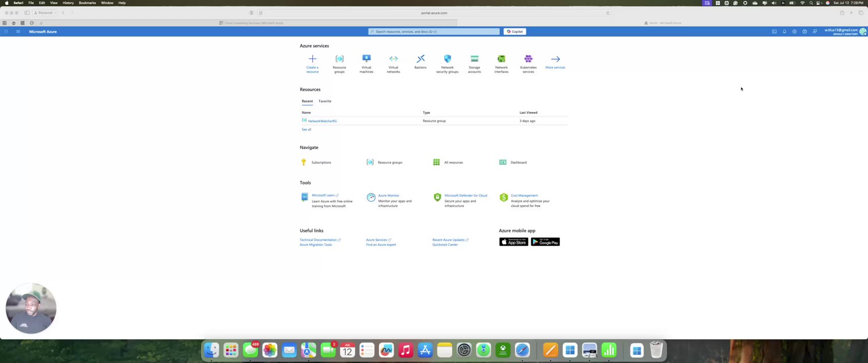Open Safari Personal profile dropdown

[x=45, y=13]
